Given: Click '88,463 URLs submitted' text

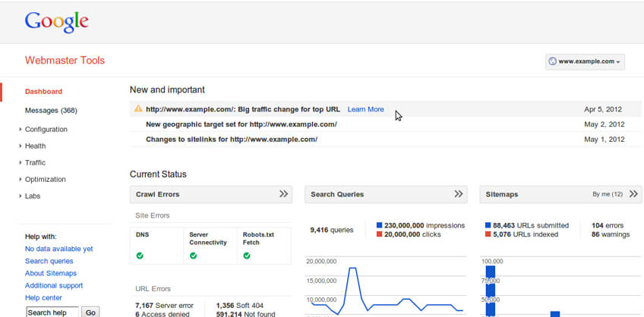Looking at the screenshot, I should coord(531,225).
